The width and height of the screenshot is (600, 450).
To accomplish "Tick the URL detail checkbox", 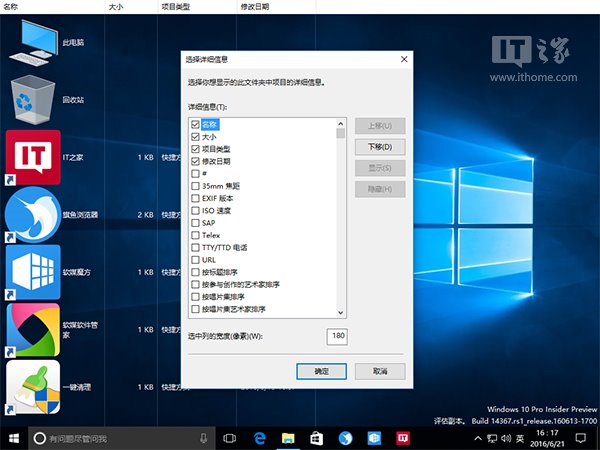I will click(x=195, y=259).
